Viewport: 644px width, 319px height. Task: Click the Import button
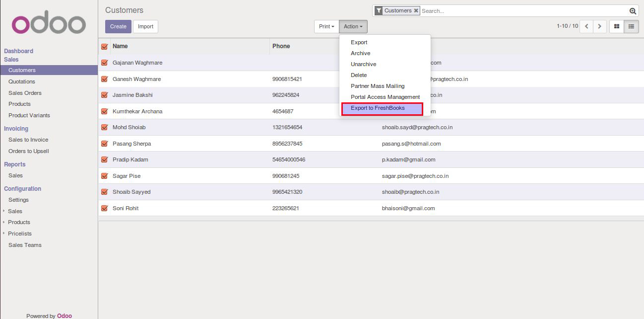tap(145, 26)
